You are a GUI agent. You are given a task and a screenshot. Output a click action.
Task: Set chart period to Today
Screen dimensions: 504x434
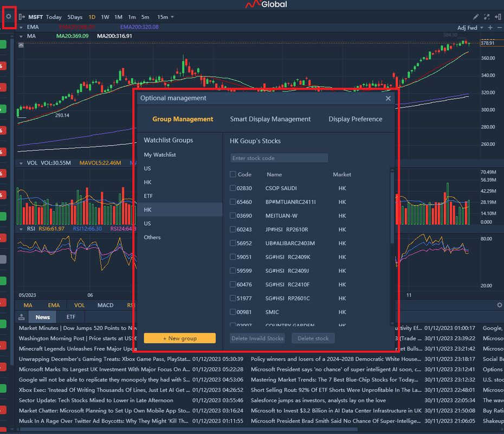[53, 17]
